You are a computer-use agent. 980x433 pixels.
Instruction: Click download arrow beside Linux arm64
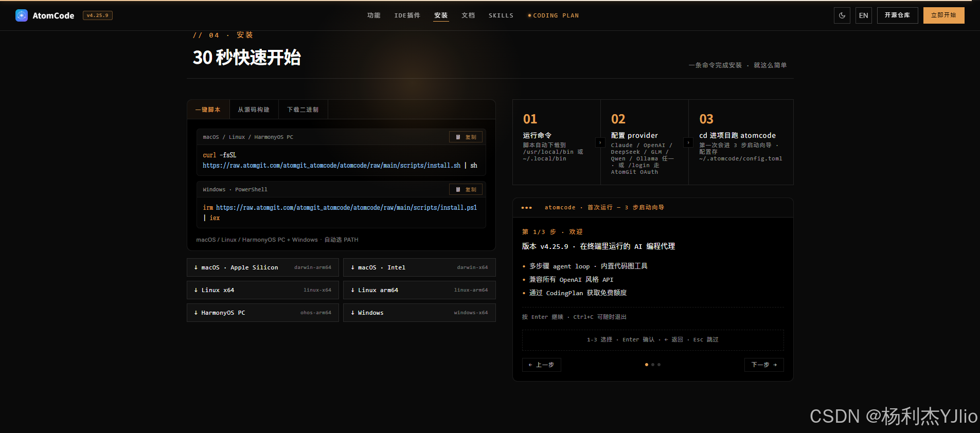coord(352,290)
